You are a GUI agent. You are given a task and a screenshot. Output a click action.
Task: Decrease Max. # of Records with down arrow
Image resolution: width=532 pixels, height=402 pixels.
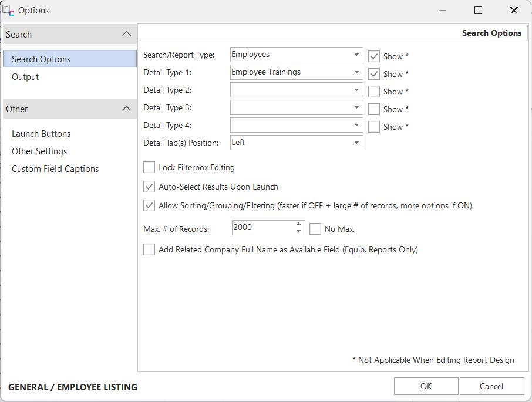[x=299, y=231]
